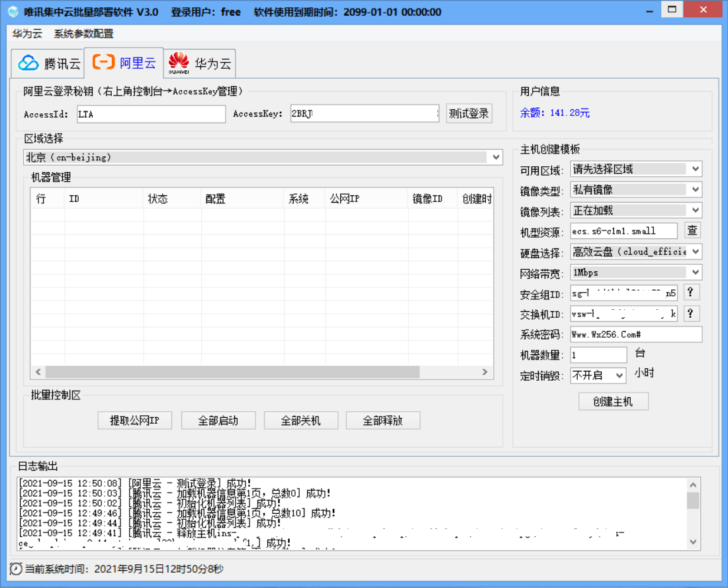
Task: Click the log line 阿里云 - 测试登录 成功
Action: coord(135,483)
